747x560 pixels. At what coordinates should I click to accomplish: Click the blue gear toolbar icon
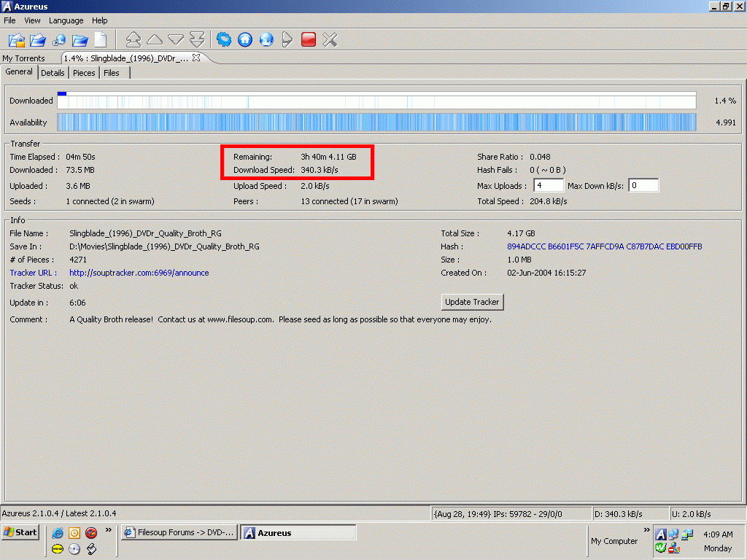pos(224,39)
